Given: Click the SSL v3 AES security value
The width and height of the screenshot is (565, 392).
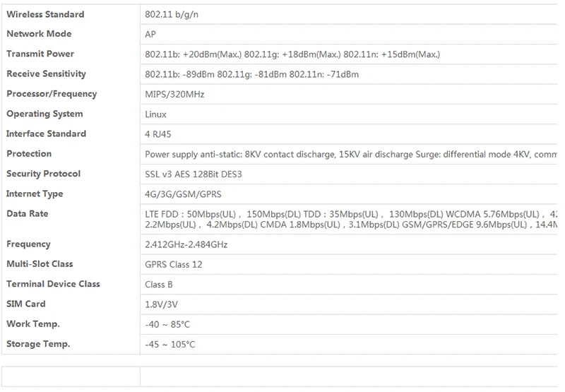Looking at the screenshot, I should click(193, 174).
